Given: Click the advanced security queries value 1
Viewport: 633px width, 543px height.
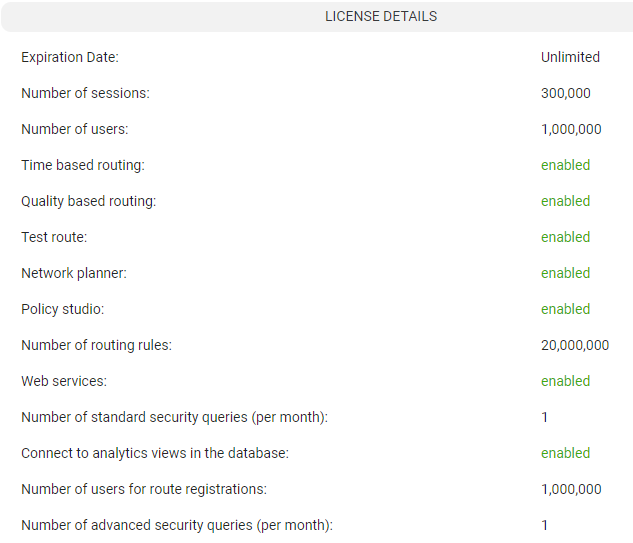Looking at the screenshot, I should coord(545,525).
